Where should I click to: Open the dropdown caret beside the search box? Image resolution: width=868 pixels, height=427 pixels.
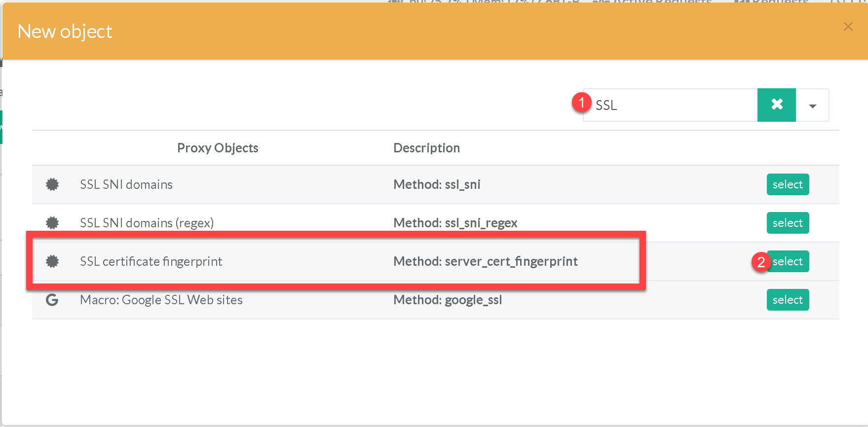[x=812, y=106]
